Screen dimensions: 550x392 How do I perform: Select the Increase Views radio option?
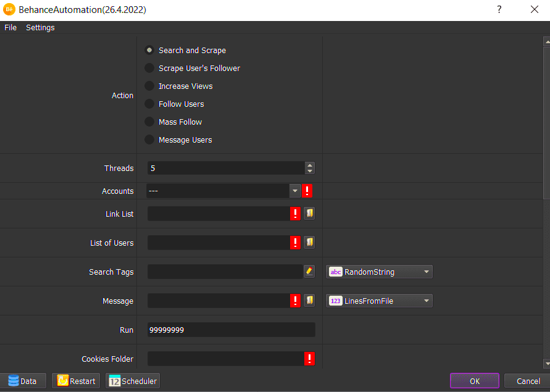[149, 86]
